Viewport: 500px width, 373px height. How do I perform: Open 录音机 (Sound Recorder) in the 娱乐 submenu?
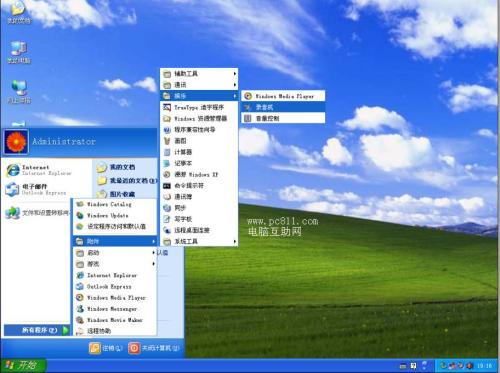point(283,107)
